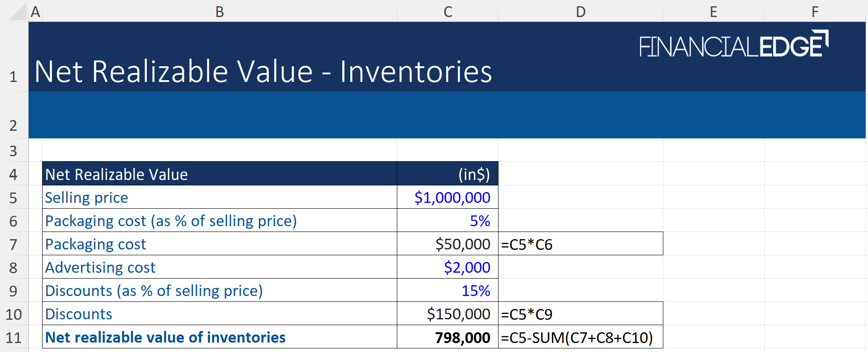Click the FinancialEdge logo

(x=733, y=44)
